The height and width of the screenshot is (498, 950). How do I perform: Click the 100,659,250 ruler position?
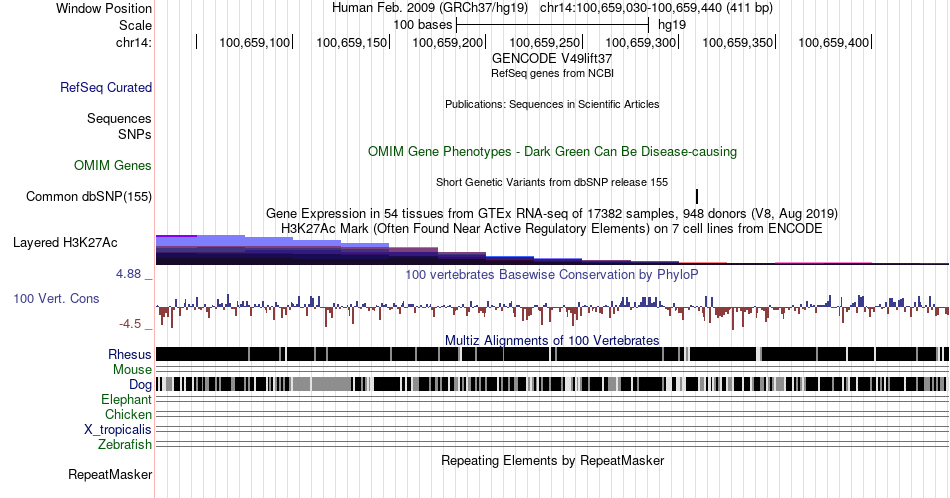[x=545, y=42]
